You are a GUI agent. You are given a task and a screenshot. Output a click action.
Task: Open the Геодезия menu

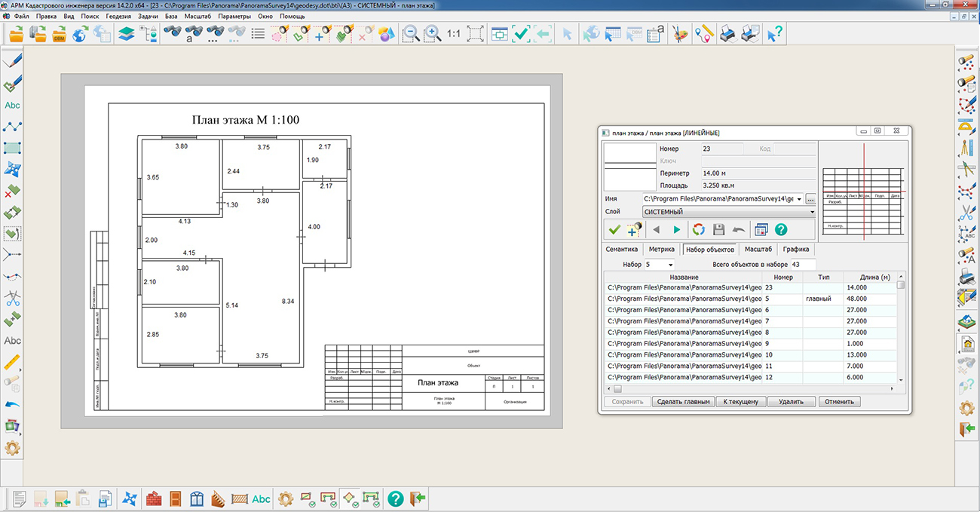[x=118, y=16]
